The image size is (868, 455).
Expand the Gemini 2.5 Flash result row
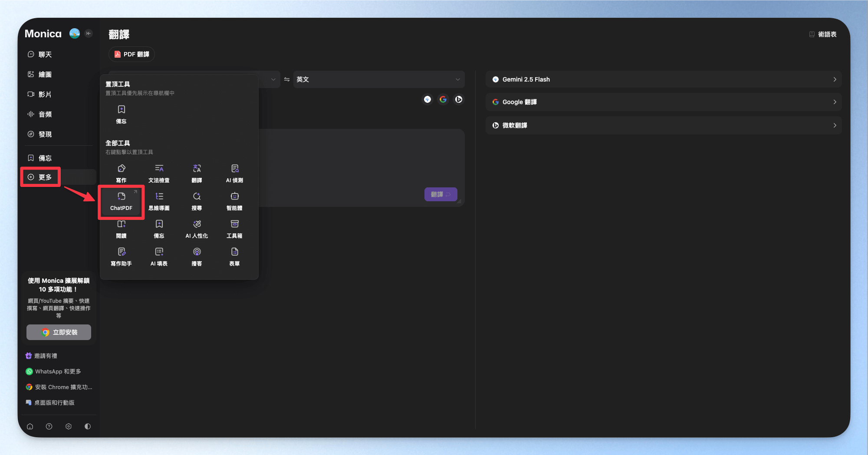[x=663, y=79]
